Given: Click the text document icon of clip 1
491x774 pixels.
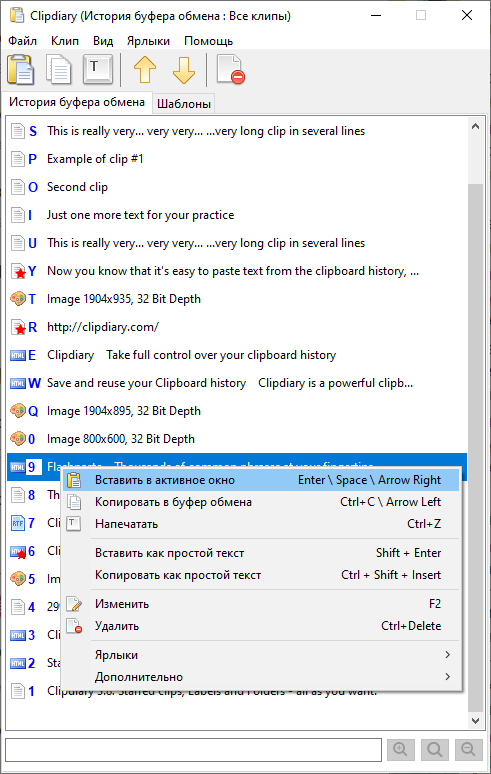Looking at the screenshot, I should coord(17,691).
